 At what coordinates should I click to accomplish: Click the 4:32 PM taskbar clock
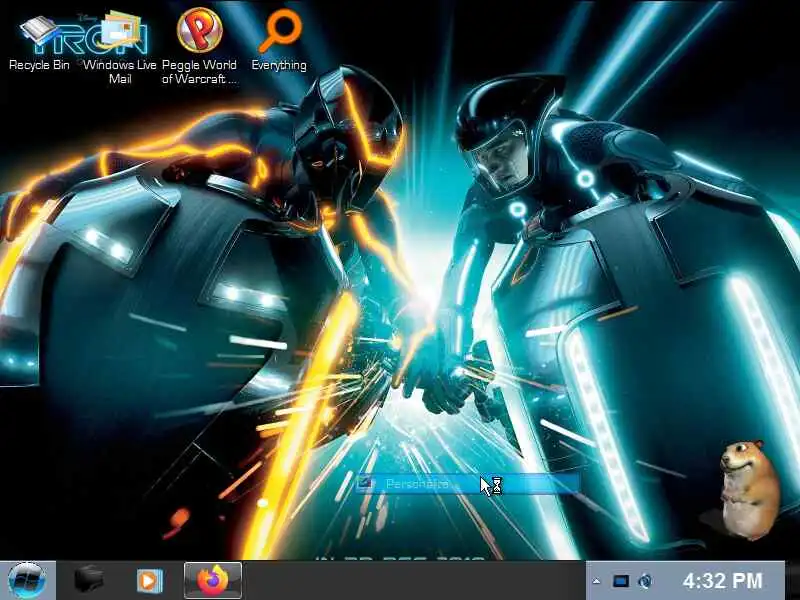click(722, 581)
